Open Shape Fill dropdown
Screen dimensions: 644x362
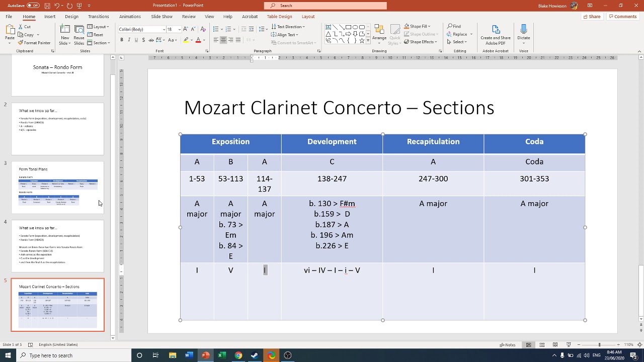(417, 26)
